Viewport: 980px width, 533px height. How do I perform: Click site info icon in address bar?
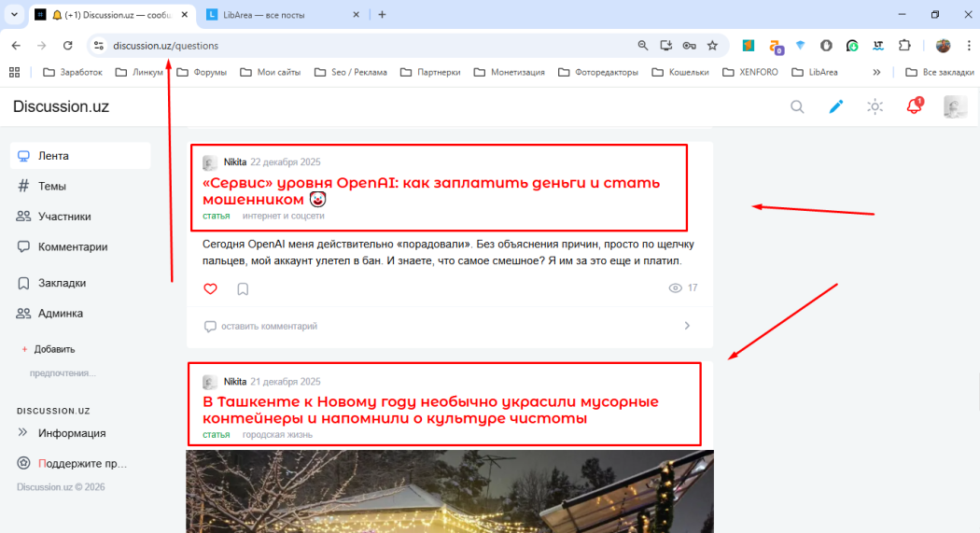point(99,46)
